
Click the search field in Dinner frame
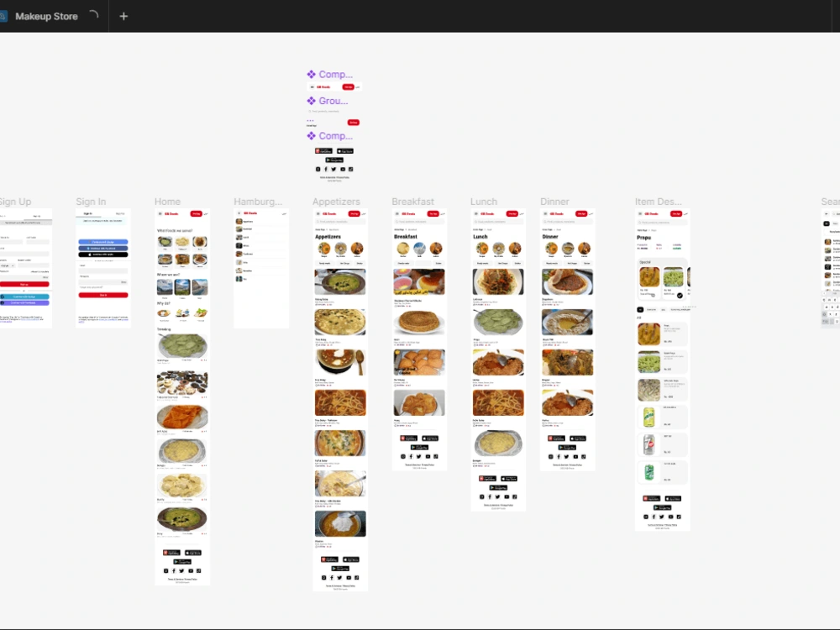pyautogui.click(x=567, y=222)
